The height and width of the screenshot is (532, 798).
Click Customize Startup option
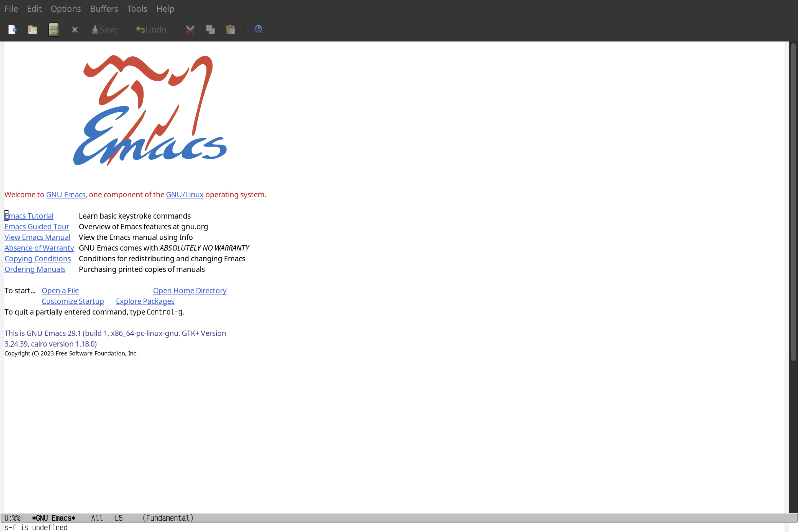pos(72,301)
